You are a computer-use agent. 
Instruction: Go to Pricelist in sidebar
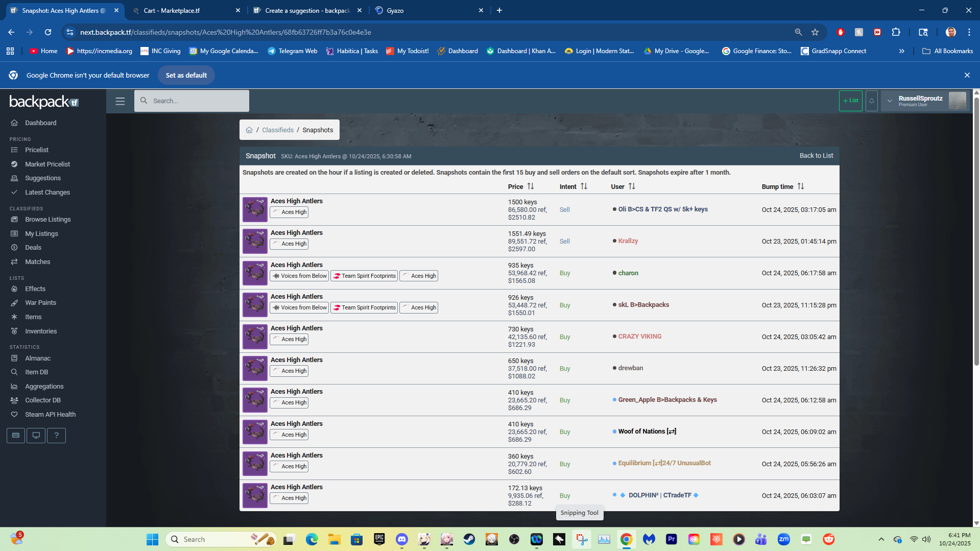37,150
